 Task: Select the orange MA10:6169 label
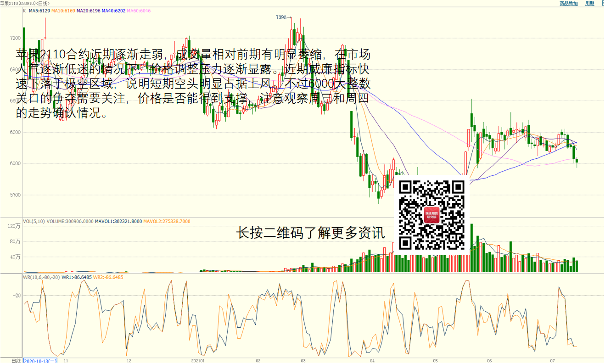tap(63, 11)
